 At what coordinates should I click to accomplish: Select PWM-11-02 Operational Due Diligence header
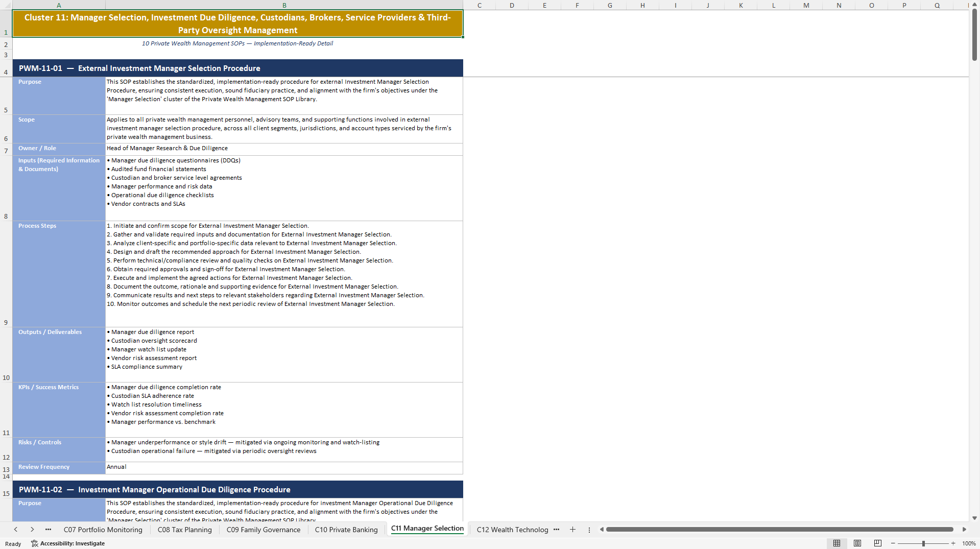pos(237,490)
